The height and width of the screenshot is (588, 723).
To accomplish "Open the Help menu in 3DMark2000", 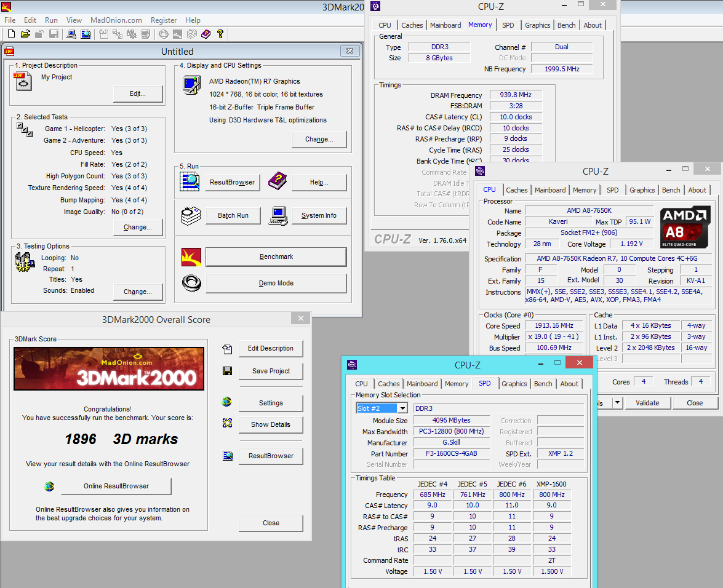I will click(193, 20).
